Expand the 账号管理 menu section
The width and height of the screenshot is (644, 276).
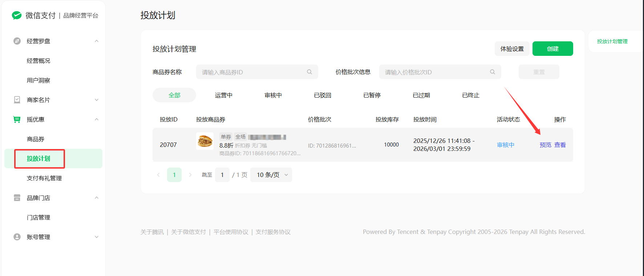coord(97,237)
